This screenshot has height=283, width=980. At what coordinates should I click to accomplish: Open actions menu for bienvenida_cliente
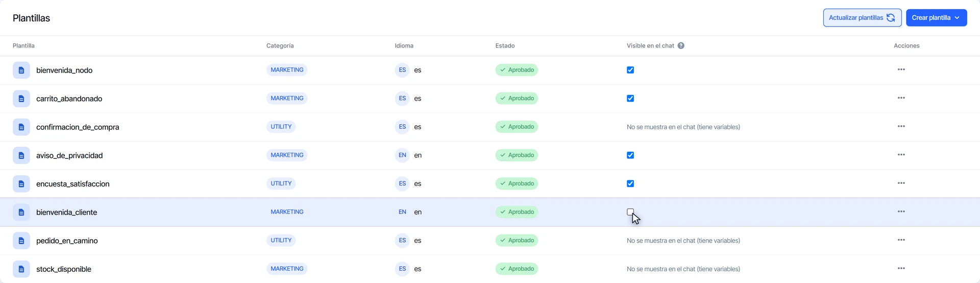(901, 211)
